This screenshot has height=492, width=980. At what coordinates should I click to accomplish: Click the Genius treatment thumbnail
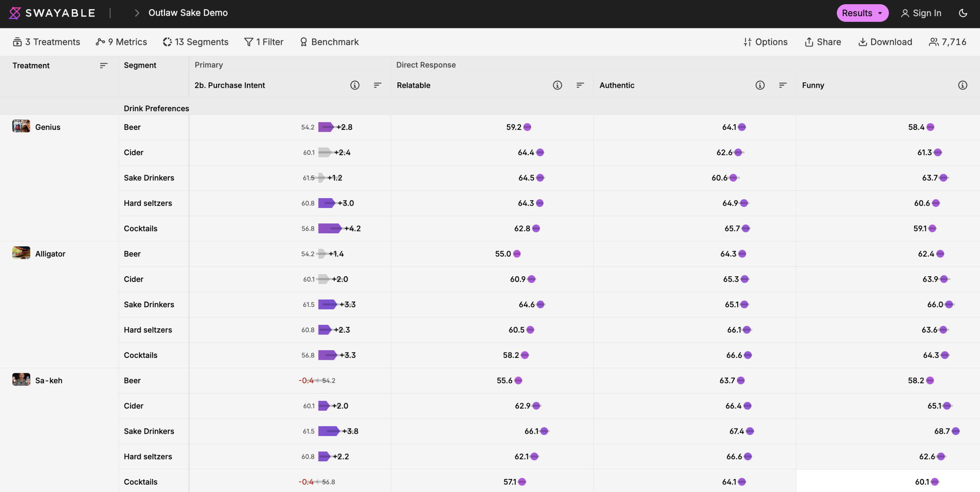point(21,126)
